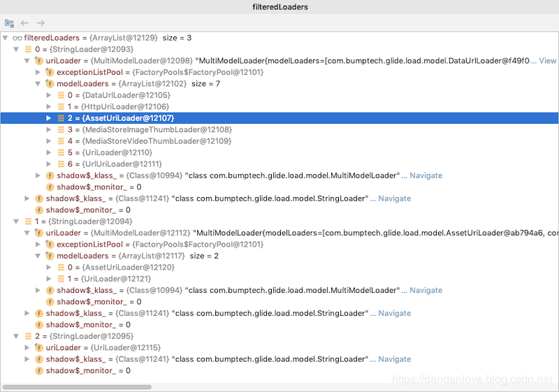This screenshot has height=392, width=559.
Task: Collapse node 2 StringLoader@12095
Action: click(16, 336)
